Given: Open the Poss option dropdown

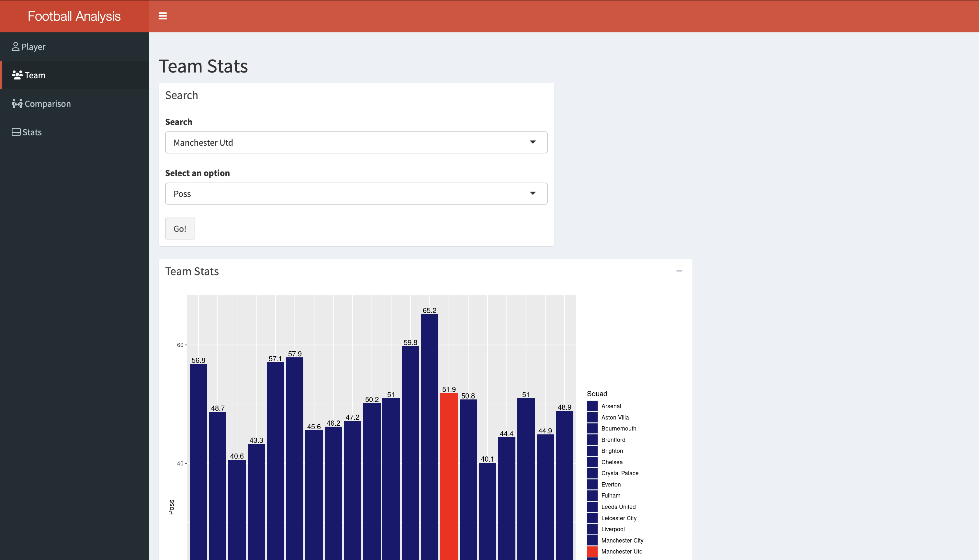Looking at the screenshot, I should 356,194.
